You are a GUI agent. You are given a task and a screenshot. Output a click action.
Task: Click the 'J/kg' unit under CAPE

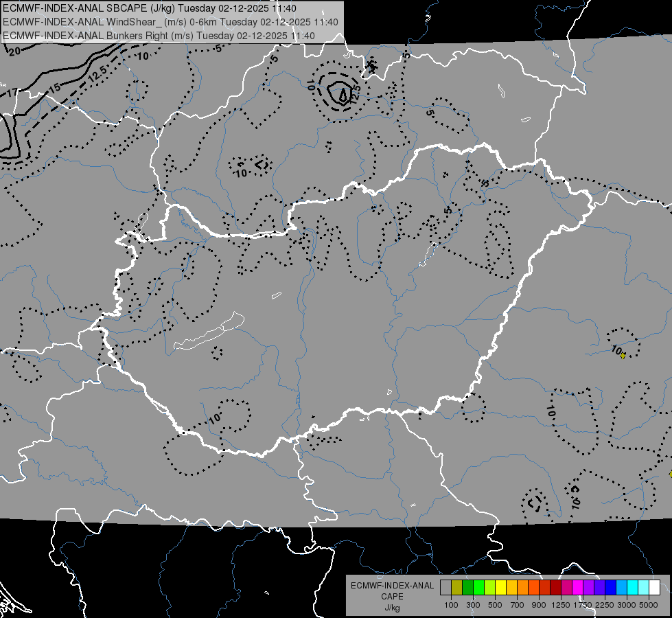[392, 608]
